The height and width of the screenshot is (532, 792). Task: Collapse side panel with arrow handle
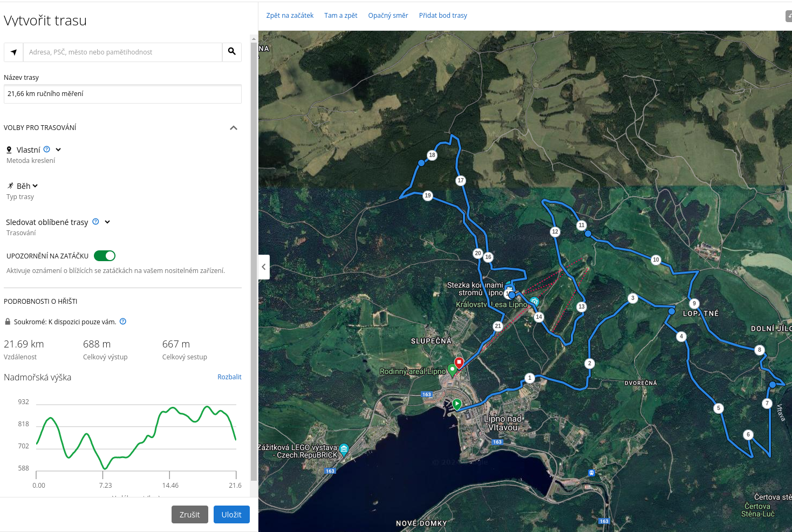pyautogui.click(x=264, y=267)
